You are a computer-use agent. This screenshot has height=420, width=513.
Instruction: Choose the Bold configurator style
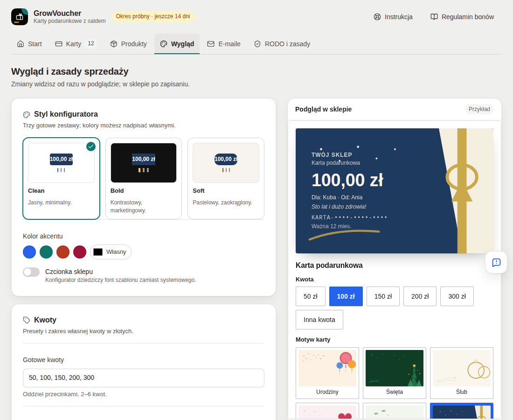click(144, 178)
